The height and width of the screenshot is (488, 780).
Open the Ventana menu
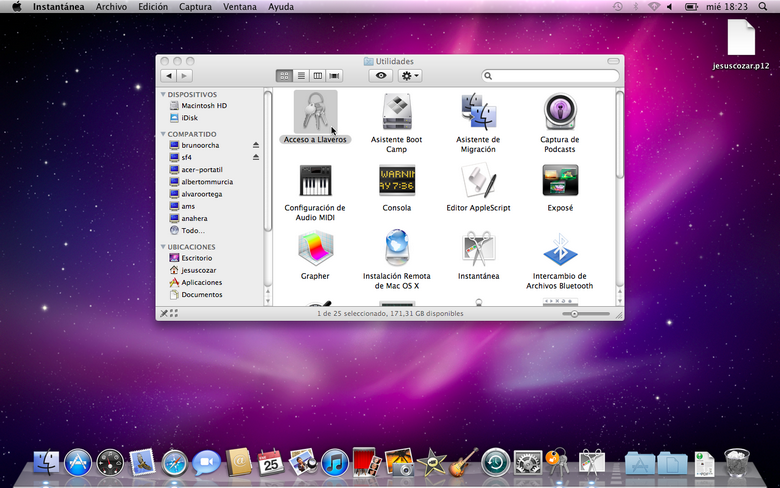pyautogui.click(x=240, y=7)
